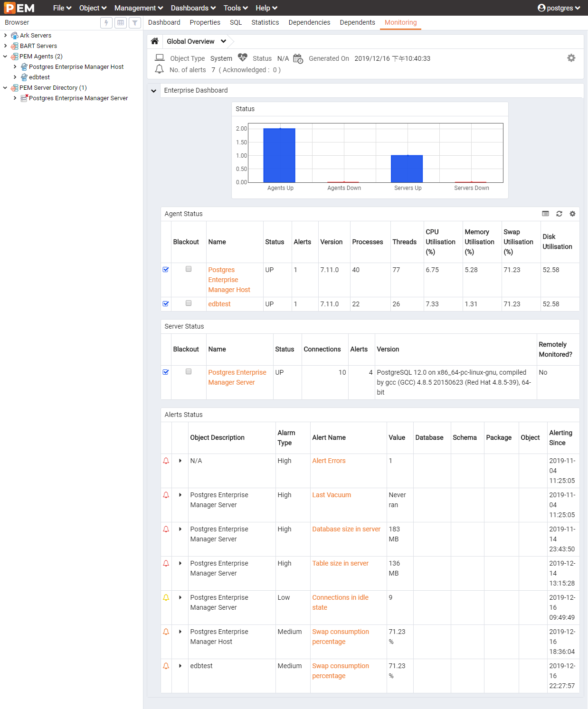This screenshot has width=588, height=709.
Task: Refresh the Agent Status table
Action: [x=559, y=214]
